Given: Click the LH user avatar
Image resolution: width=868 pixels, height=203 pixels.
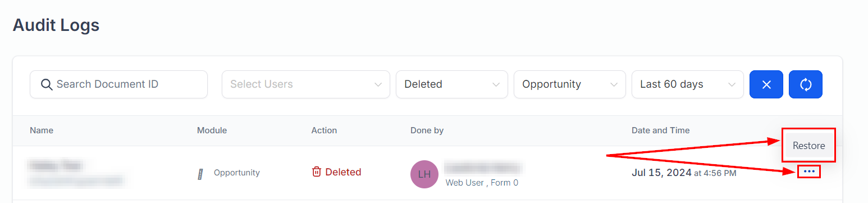Looking at the screenshot, I should pos(424,174).
